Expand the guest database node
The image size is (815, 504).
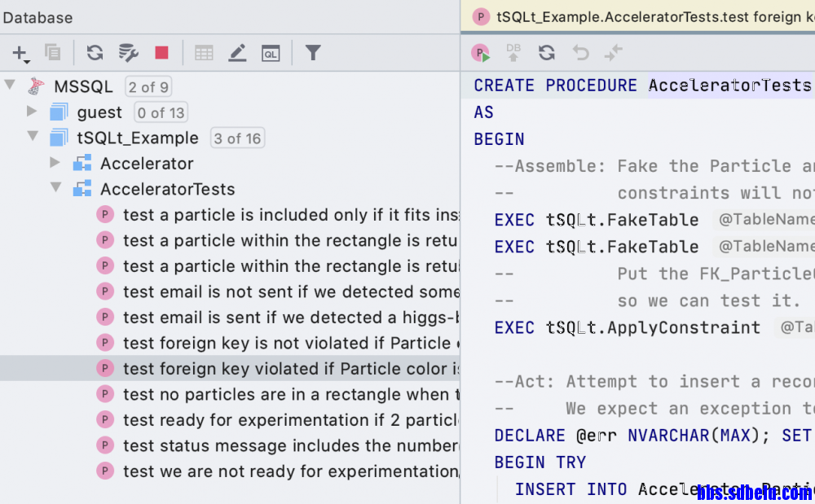pyautogui.click(x=32, y=111)
